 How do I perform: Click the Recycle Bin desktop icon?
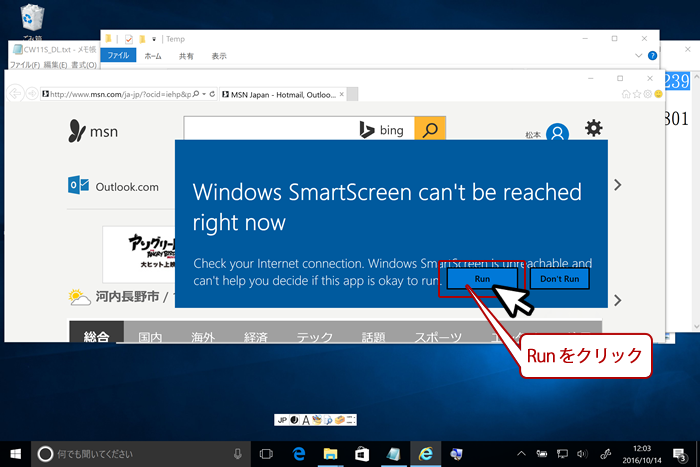tap(32, 20)
